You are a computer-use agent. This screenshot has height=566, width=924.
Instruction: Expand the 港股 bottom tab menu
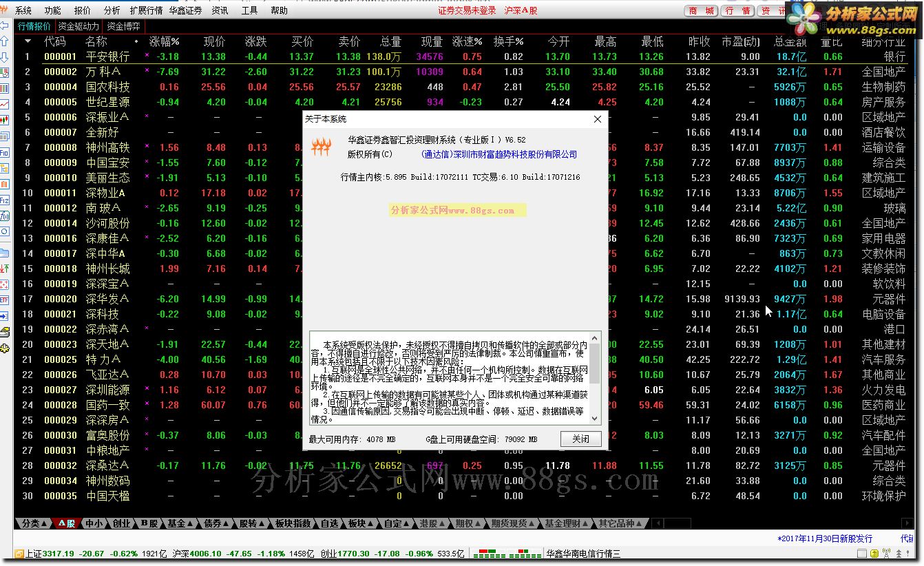(x=433, y=523)
